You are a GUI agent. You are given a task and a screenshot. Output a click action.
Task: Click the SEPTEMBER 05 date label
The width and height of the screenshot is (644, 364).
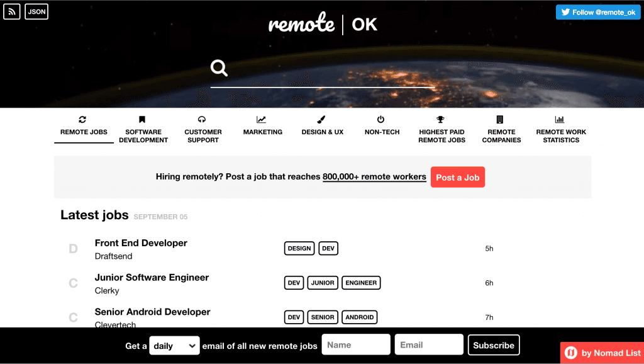tap(160, 217)
